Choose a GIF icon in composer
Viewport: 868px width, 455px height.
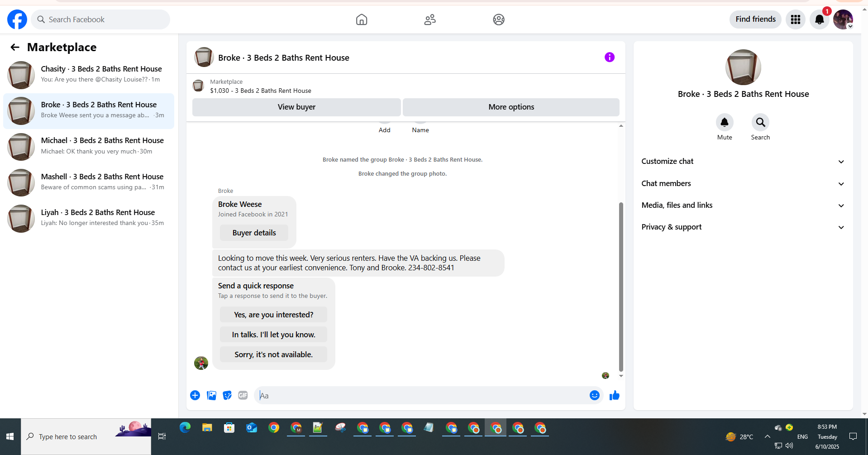(x=243, y=395)
